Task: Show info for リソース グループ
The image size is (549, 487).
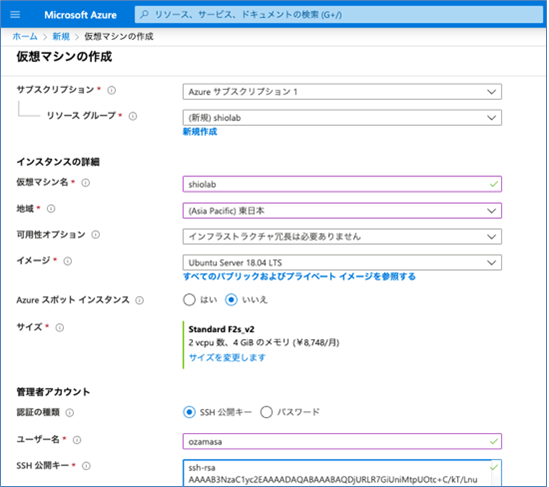Action: 133,116
